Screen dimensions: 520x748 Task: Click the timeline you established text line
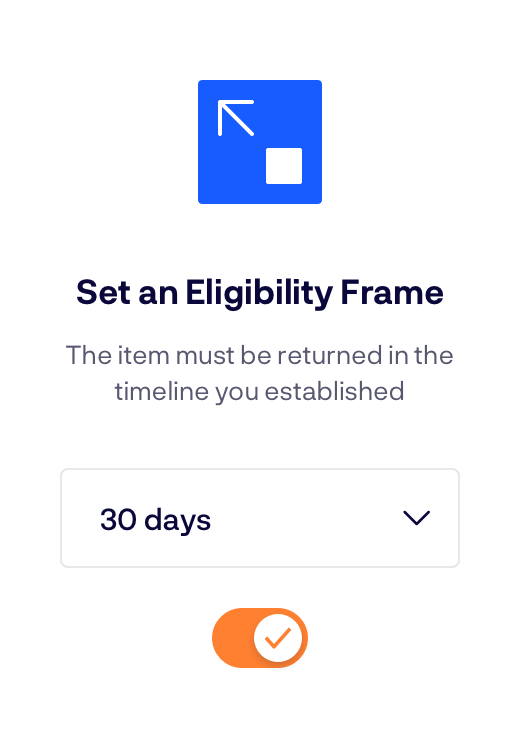tap(260, 392)
